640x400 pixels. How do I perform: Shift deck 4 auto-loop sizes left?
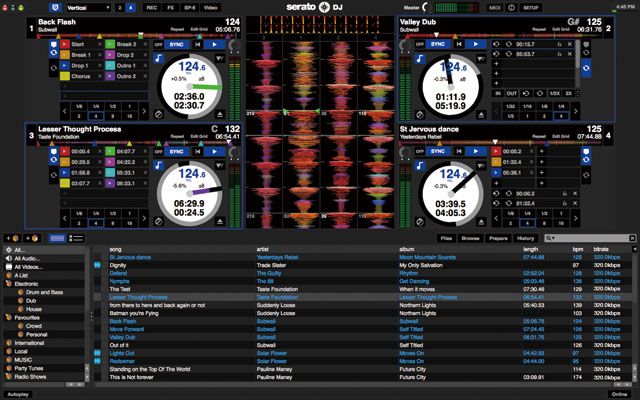pyautogui.click(x=496, y=218)
